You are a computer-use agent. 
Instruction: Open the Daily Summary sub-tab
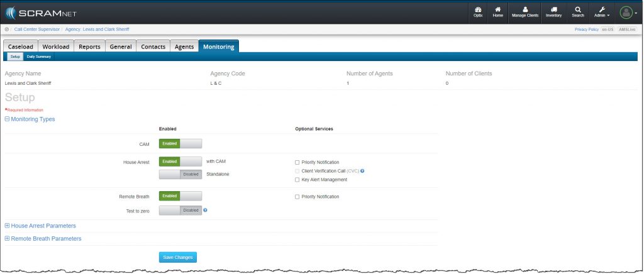click(39, 57)
